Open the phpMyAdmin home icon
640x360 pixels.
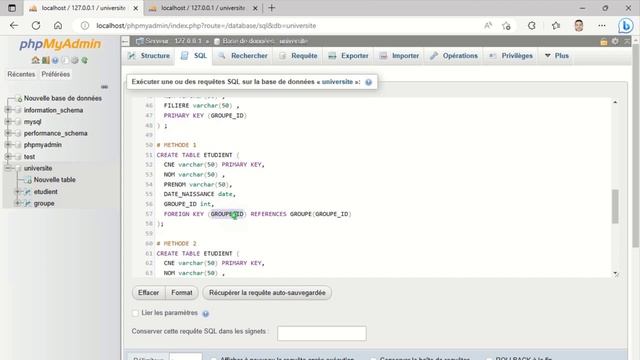(x=36, y=60)
